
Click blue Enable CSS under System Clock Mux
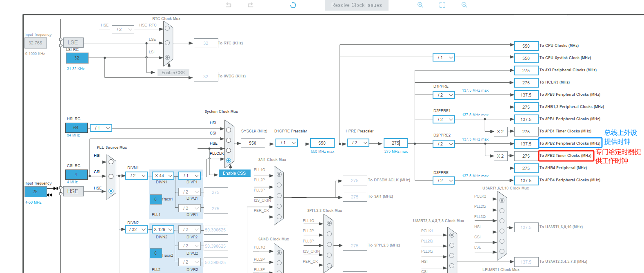[x=234, y=173]
